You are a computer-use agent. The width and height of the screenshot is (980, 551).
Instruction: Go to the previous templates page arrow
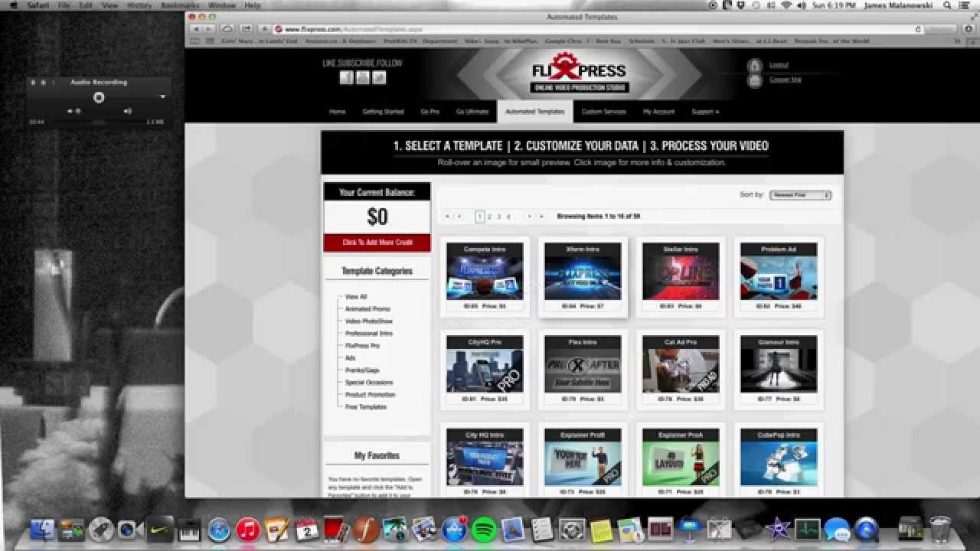[x=459, y=217]
